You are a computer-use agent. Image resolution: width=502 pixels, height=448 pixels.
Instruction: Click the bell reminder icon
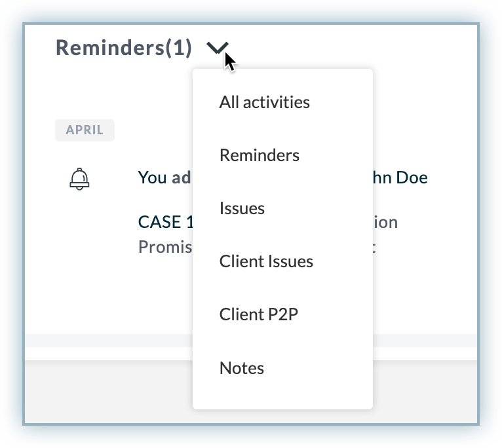(79, 179)
